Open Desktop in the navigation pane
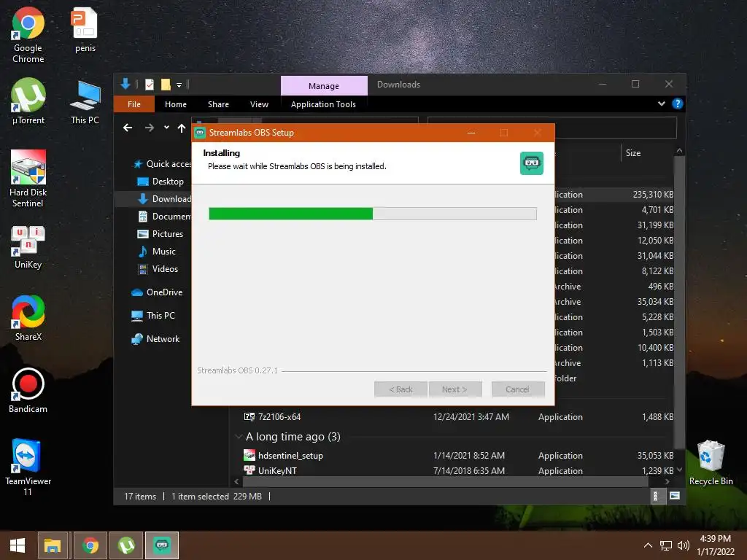The width and height of the screenshot is (747, 560). 161,182
